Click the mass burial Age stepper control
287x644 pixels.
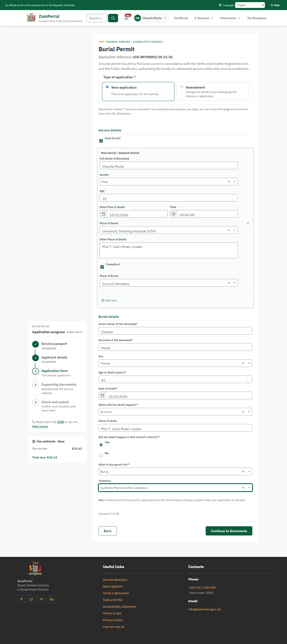click(x=235, y=198)
